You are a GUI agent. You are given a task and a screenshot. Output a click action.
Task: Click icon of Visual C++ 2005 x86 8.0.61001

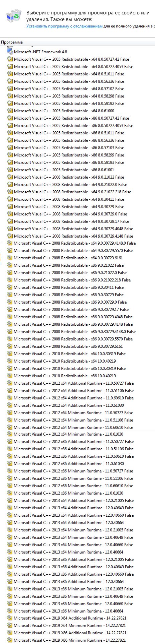10,170
